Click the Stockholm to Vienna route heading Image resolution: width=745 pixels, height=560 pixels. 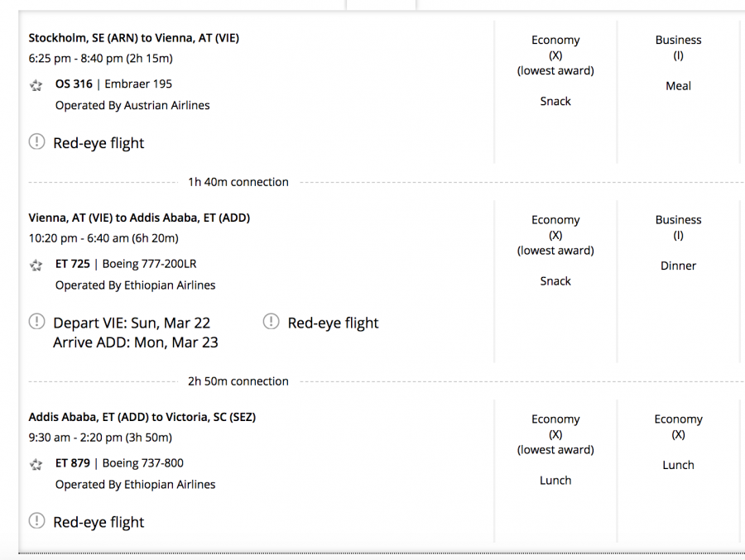pyautogui.click(x=134, y=38)
